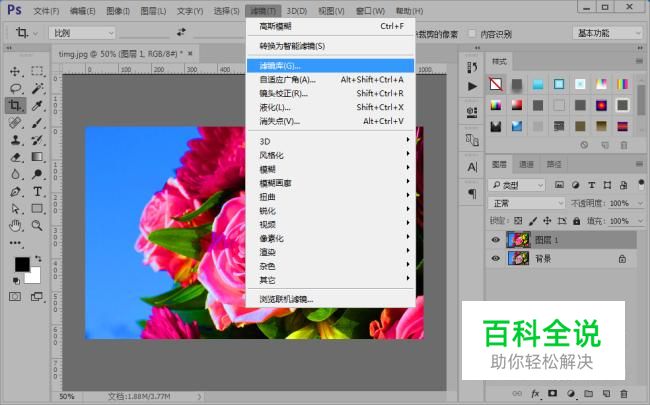Open the 图像(I) menu

tap(118, 11)
